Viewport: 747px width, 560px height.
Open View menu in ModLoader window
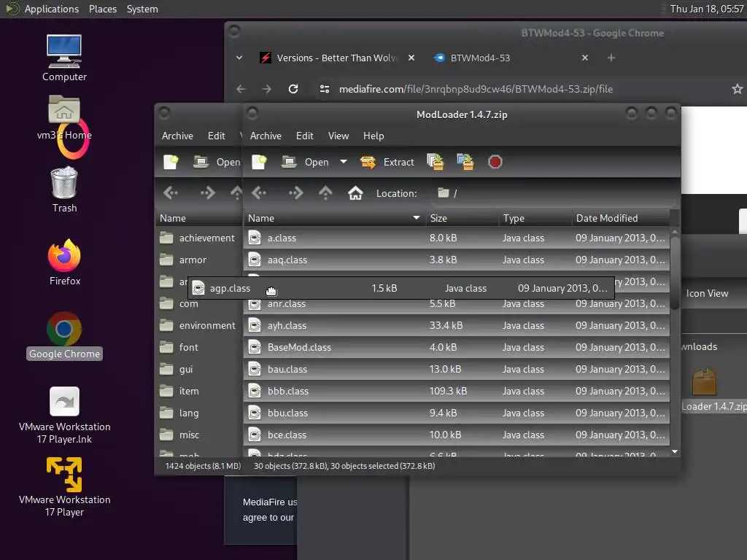[x=338, y=136]
